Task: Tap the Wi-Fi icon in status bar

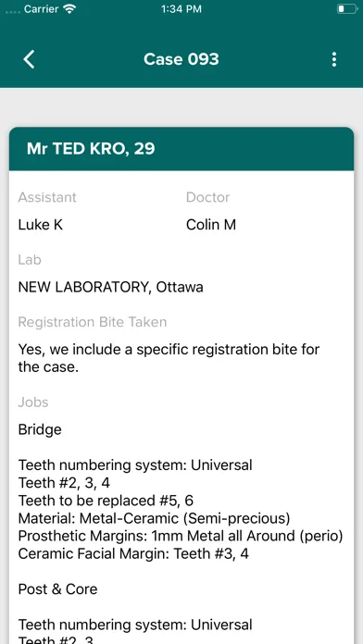Action: tap(70, 9)
